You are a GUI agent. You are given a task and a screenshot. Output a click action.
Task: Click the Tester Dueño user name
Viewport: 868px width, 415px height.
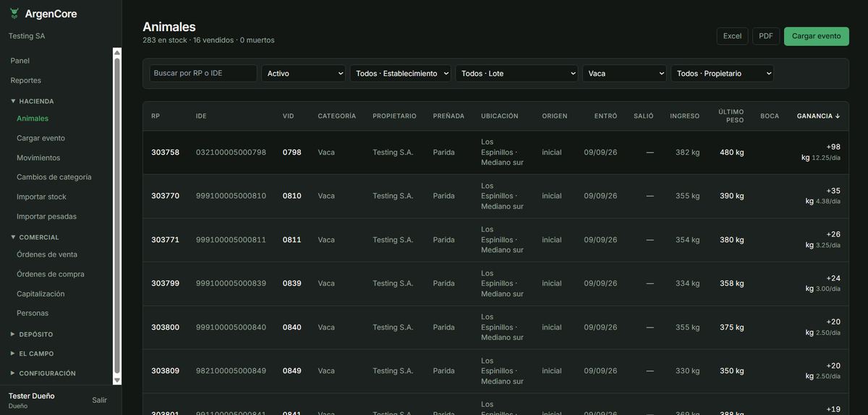pos(31,395)
